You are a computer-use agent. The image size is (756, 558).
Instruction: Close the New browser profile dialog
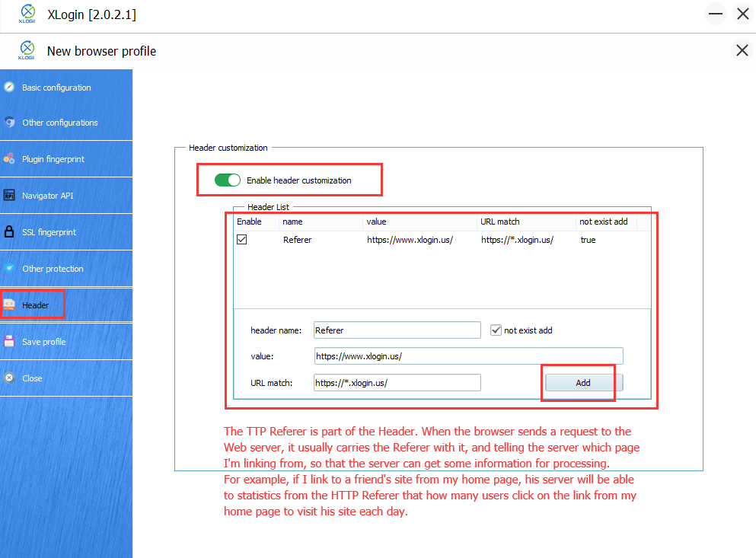coord(742,50)
